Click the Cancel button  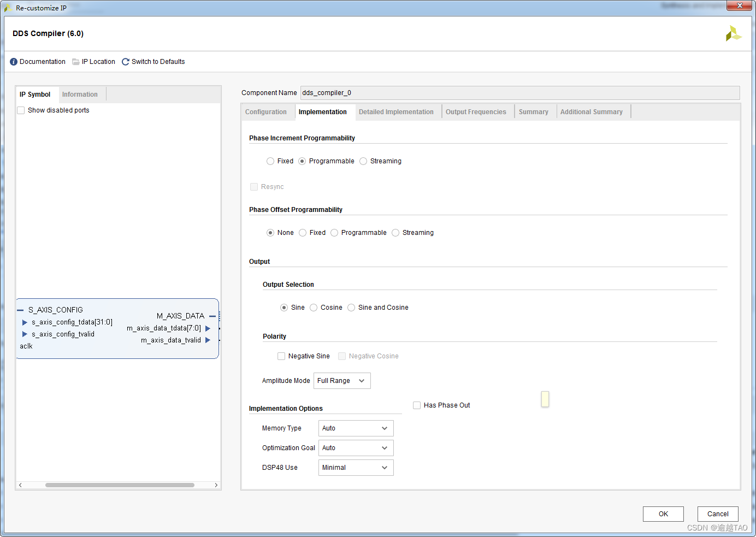pyautogui.click(x=718, y=514)
